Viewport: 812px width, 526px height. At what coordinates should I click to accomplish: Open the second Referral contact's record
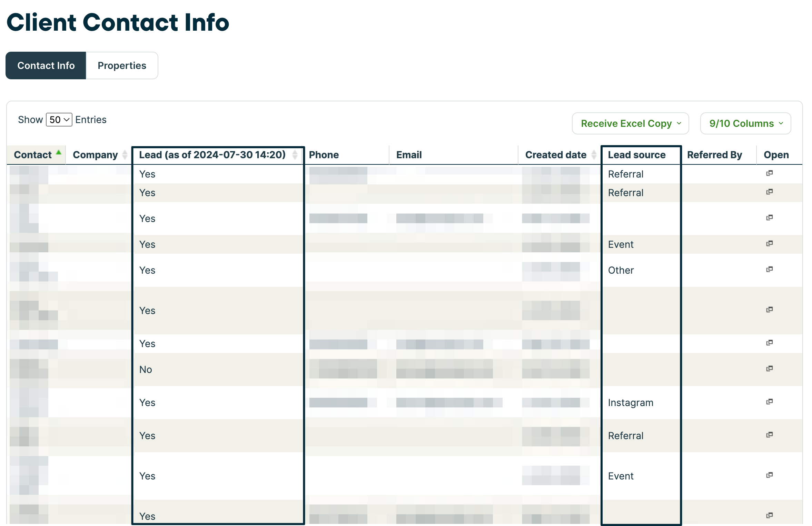pos(769,192)
